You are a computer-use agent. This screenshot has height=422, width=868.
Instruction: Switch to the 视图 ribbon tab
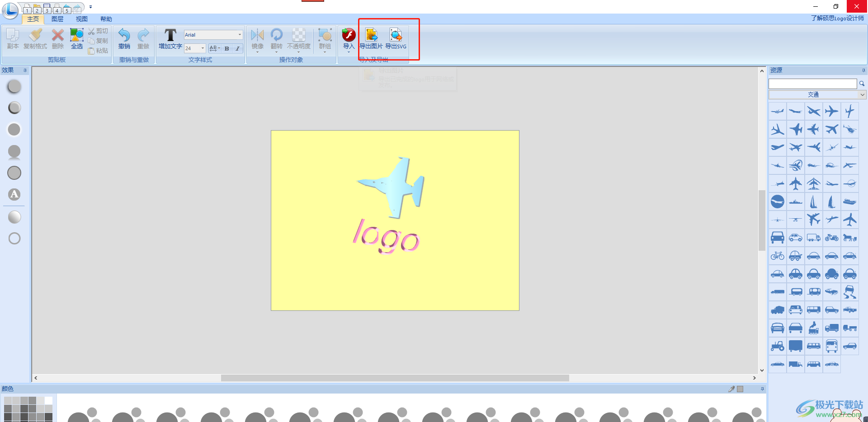(82, 19)
